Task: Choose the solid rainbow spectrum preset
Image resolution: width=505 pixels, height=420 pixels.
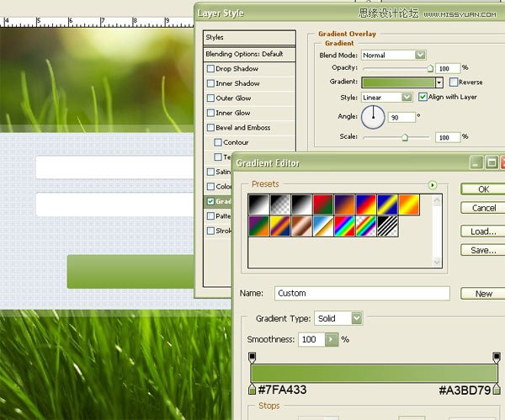Action: pos(344,226)
